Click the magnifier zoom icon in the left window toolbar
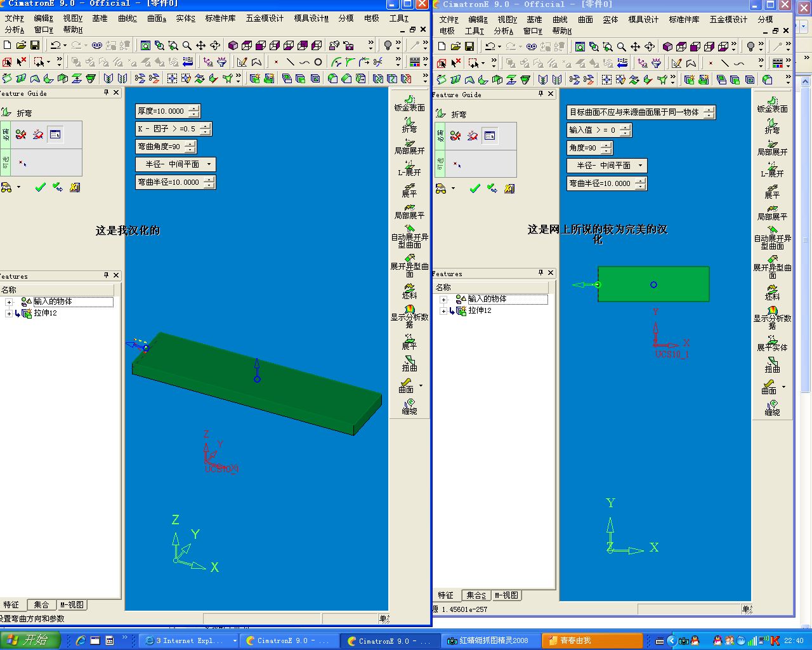Screen dimensions: 812x650 (187, 45)
